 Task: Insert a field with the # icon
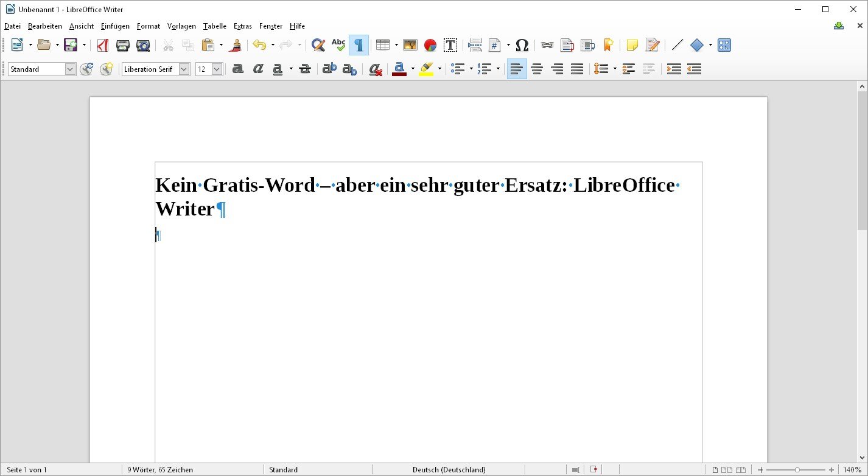point(495,45)
